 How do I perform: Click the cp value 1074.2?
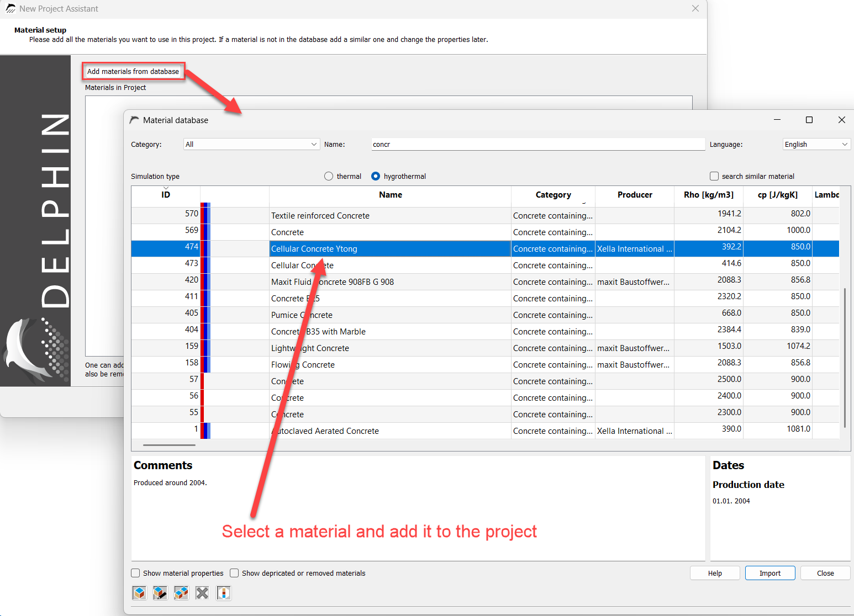pyautogui.click(x=798, y=346)
